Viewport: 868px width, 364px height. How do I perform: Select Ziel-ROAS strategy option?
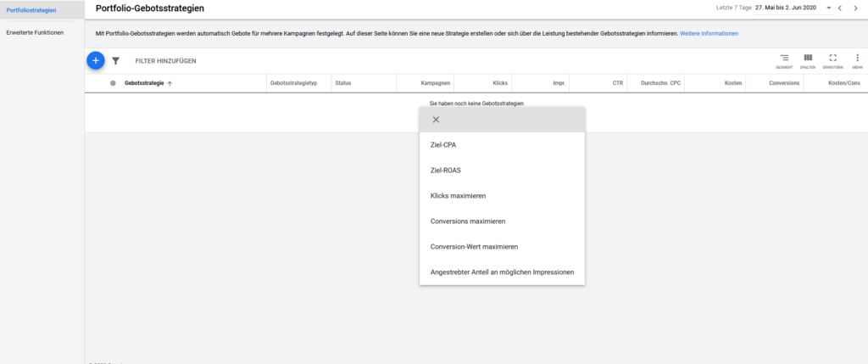[x=446, y=170]
